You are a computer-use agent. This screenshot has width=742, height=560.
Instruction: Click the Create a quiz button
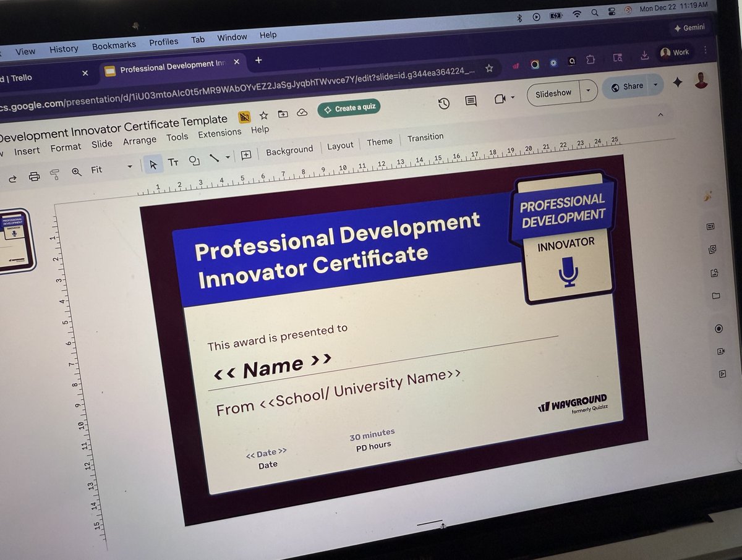(350, 108)
